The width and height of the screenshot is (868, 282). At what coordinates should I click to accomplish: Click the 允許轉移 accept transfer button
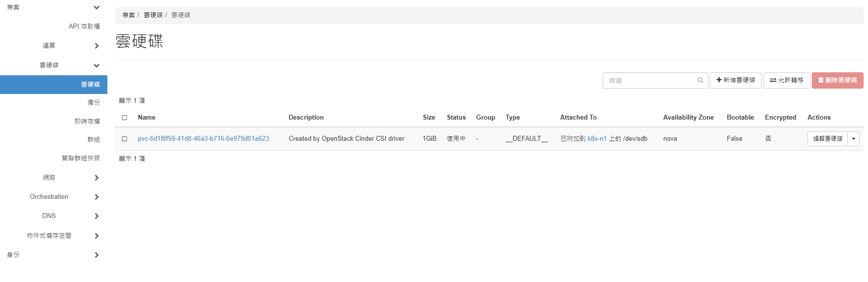(x=787, y=80)
